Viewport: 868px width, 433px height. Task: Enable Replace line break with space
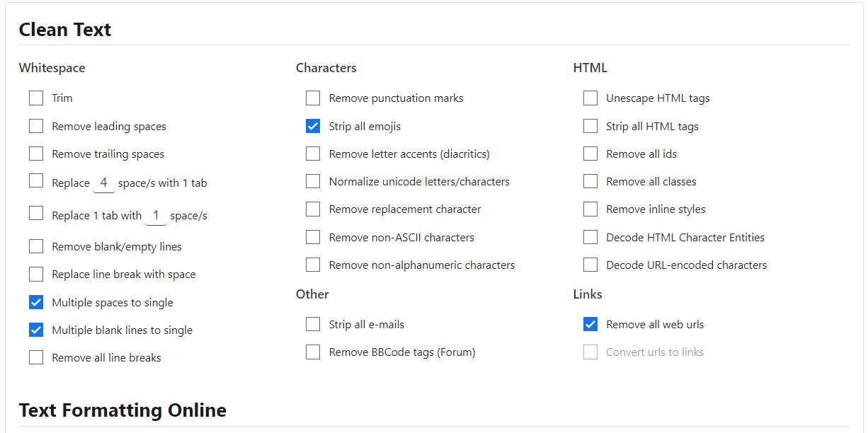click(x=36, y=274)
